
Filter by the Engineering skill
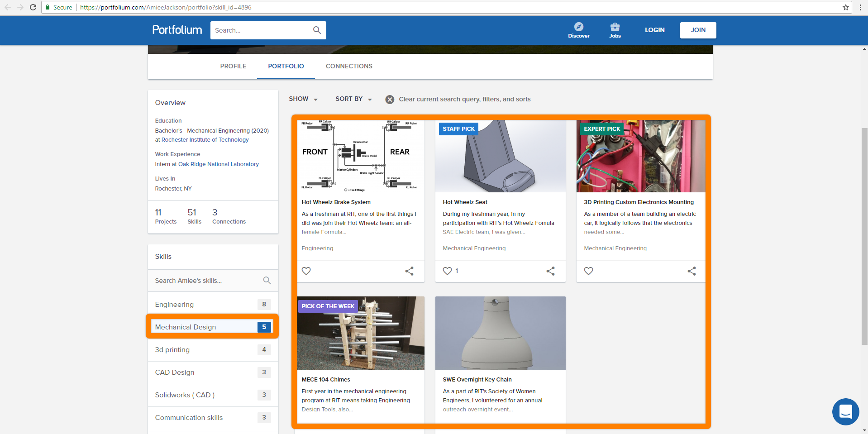[213, 305]
